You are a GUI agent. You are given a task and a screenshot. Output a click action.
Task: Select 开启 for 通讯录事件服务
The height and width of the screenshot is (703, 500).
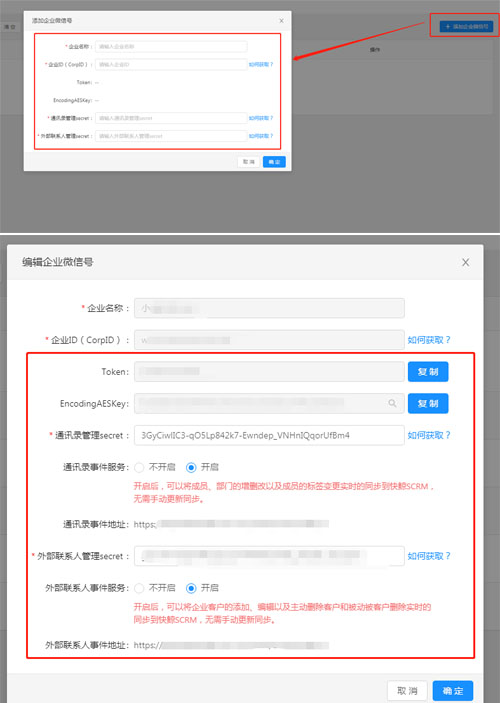191,467
